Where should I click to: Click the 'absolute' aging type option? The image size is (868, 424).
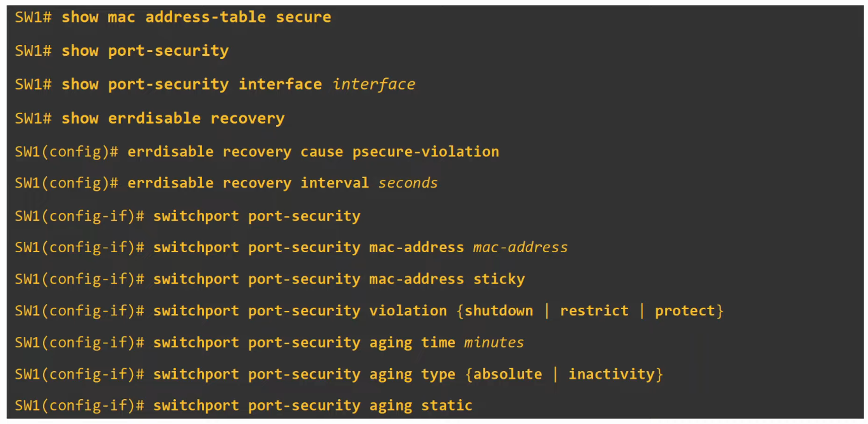507,374
